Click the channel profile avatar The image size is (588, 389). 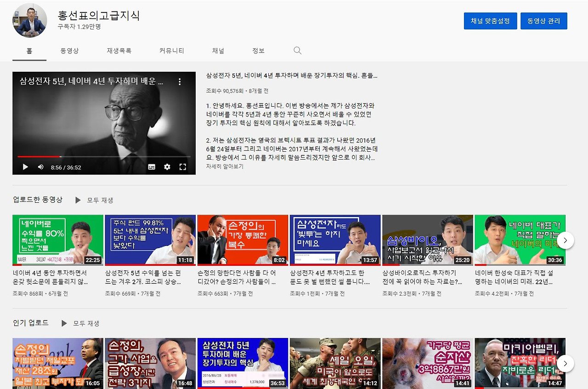coord(30,20)
